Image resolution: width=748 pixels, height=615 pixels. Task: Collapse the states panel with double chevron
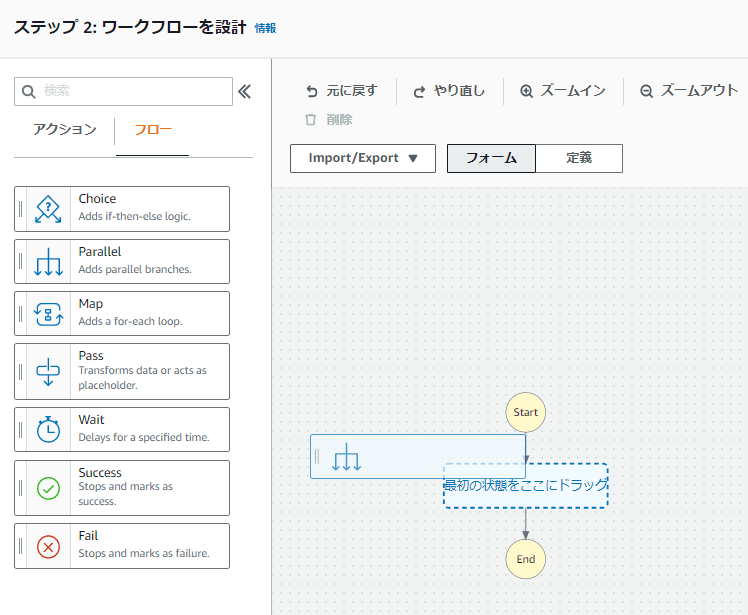pos(244,91)
